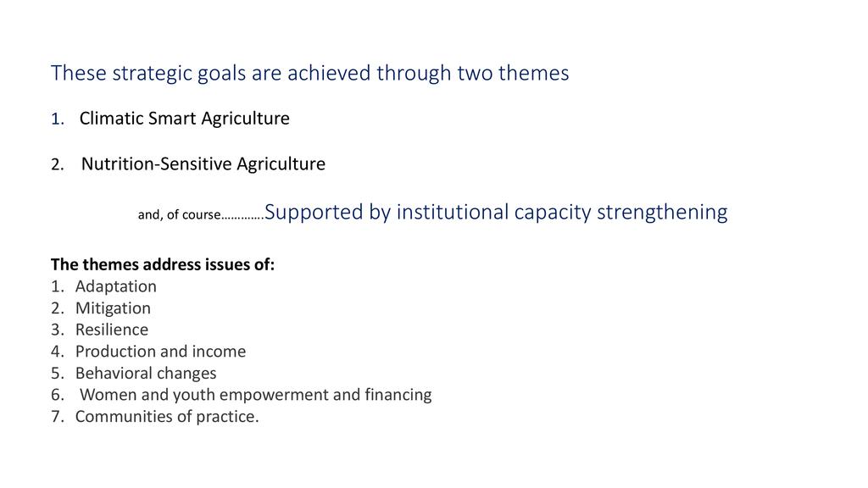Select the Communities of practice item
Screen dimensions: 868x488
(x=167, y=417)
